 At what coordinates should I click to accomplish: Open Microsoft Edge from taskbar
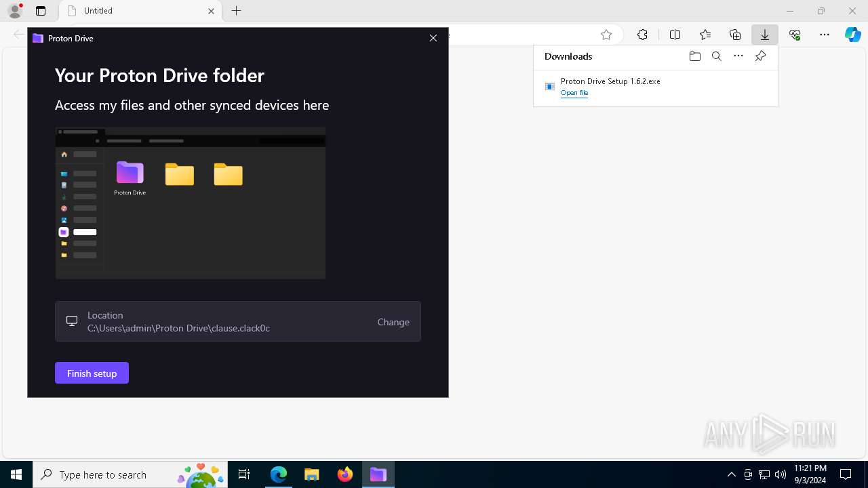279,474
